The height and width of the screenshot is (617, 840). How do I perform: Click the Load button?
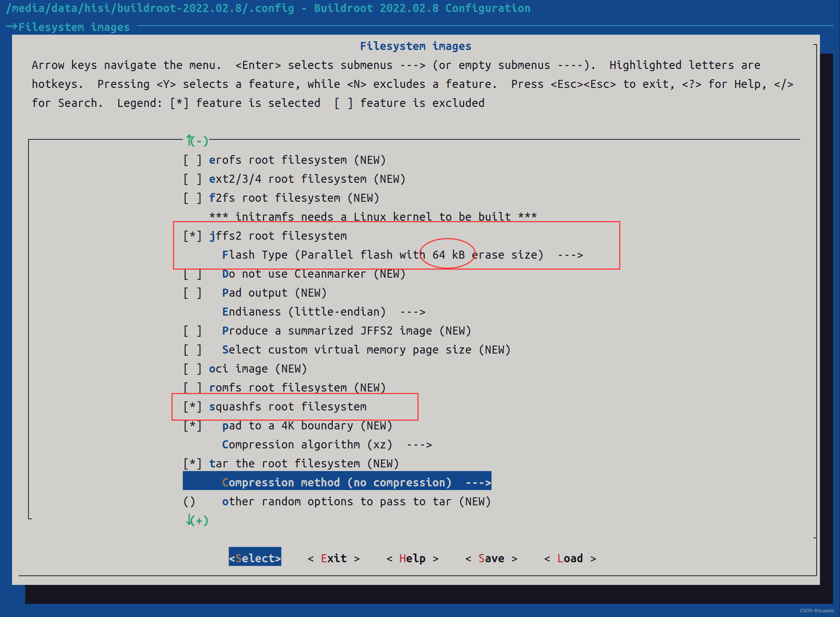pyautogui.click(x=570, y=559)
